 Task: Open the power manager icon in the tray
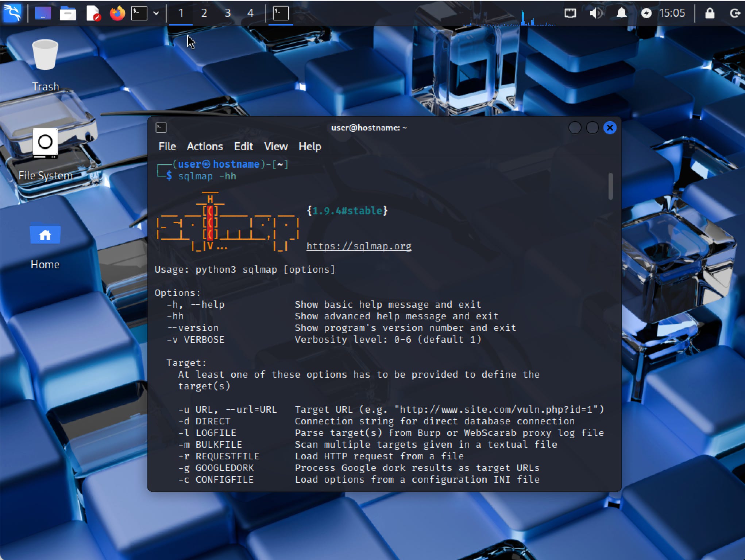click(646, 13)
